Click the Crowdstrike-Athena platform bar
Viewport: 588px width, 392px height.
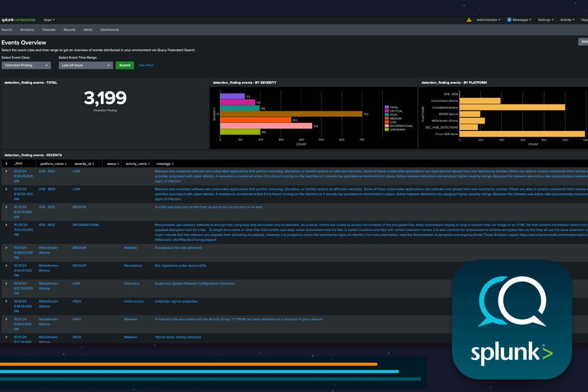point(512,107)
